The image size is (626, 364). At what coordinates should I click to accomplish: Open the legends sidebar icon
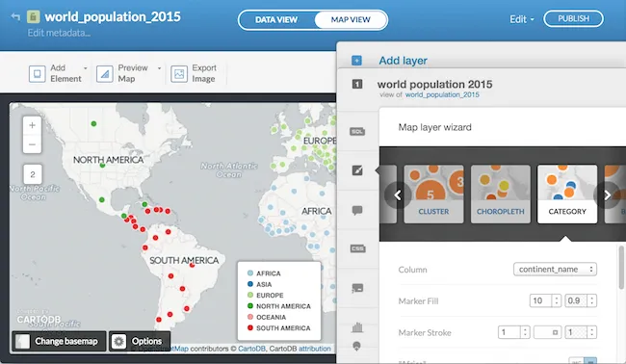(x=357, y=288)
